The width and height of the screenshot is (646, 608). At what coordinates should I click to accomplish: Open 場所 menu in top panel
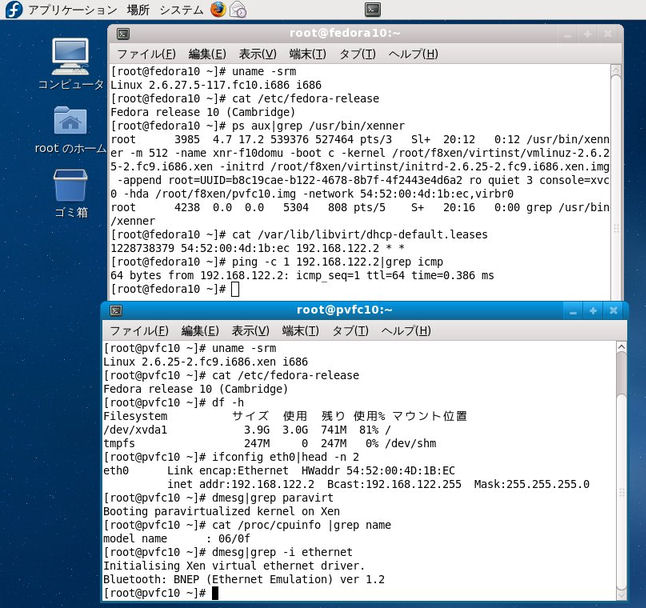click(x=138, y=10)
